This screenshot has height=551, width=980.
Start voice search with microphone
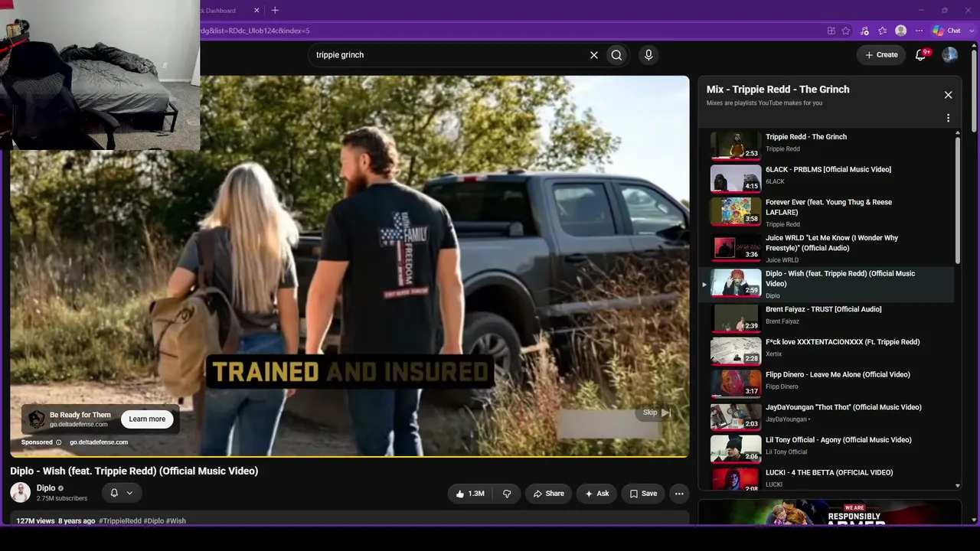[648, 55]
